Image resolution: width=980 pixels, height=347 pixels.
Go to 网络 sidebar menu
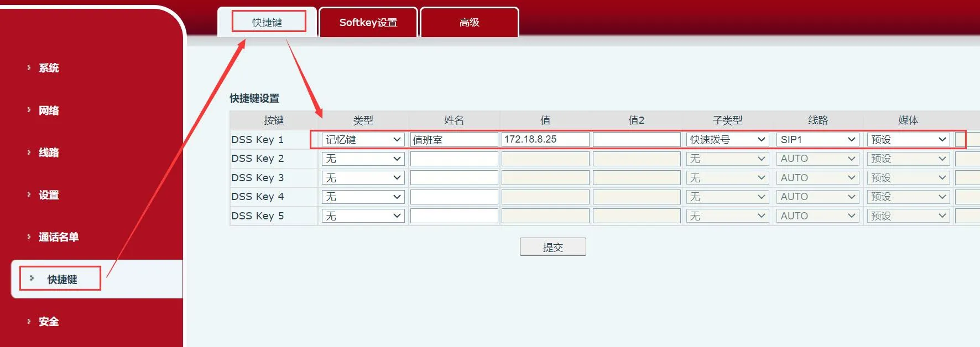pos(49,111)
